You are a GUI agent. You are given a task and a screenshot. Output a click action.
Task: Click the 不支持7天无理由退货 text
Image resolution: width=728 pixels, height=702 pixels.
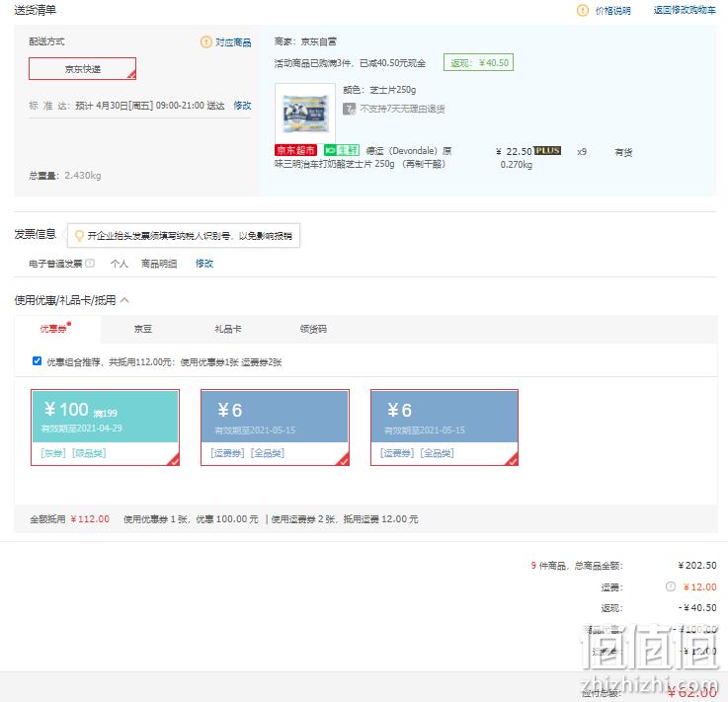pyautogui.click(x=402, y=109)
